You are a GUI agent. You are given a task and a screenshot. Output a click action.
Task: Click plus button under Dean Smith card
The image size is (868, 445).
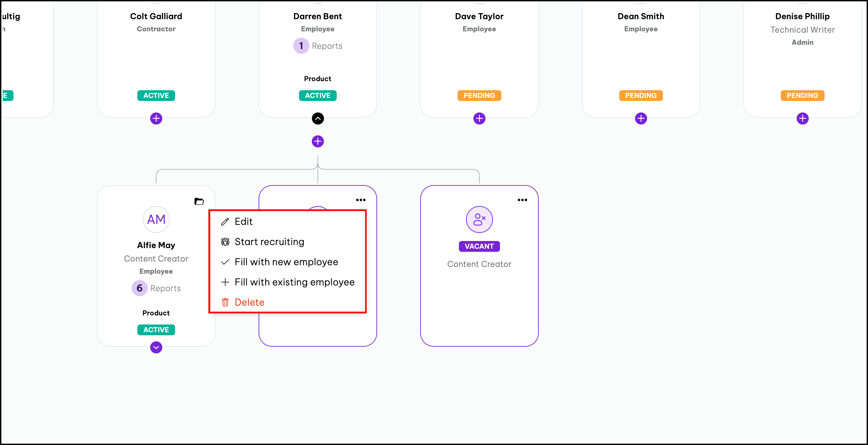point(640,118)
